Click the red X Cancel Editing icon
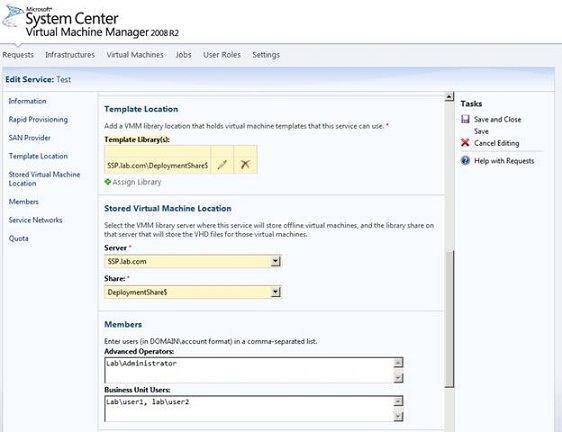The width and height of the screenshot is (562, 432). click(x=465, y=143)
